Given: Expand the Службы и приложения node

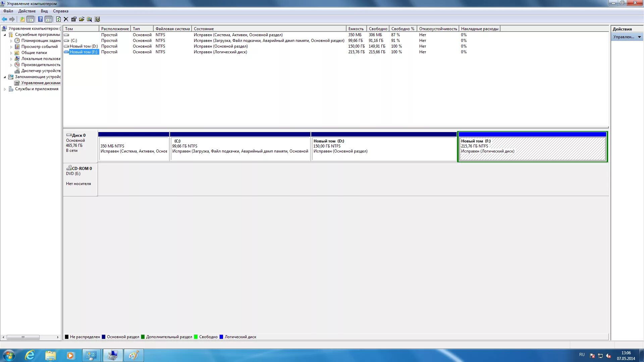Looking at the screenshot, I should click(5, 89).
